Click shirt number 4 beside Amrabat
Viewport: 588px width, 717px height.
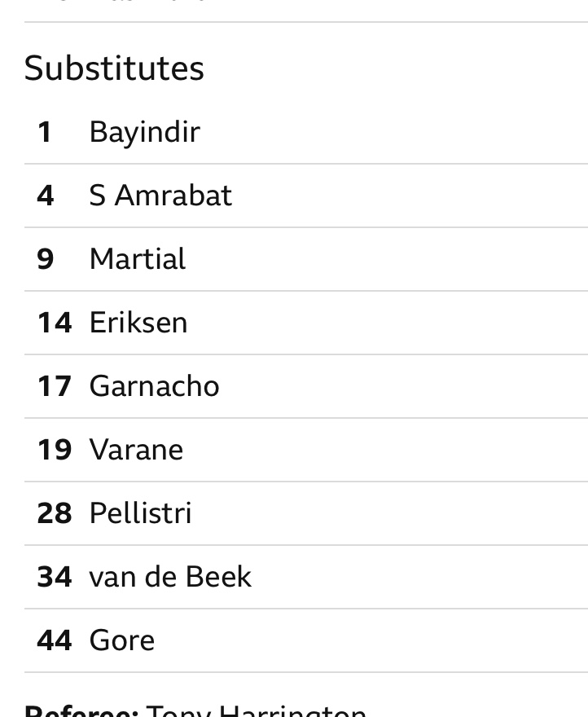[46, 196]
